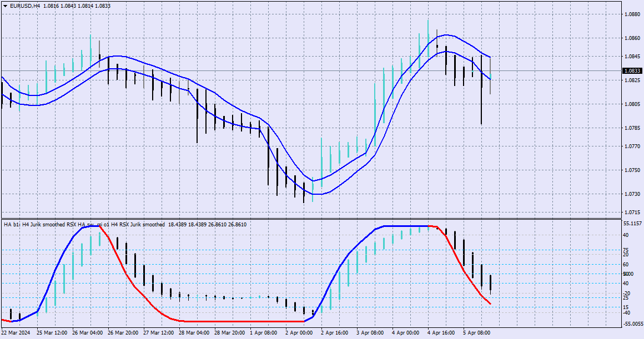
Task: Click the 60 level label on indicator scale
Action: coord(626,265)
